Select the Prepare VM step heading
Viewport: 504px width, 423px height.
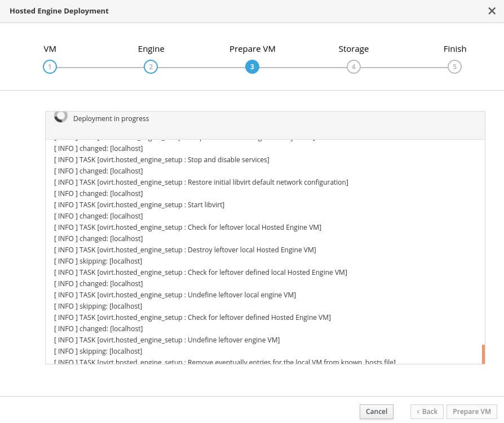[252, 49]
